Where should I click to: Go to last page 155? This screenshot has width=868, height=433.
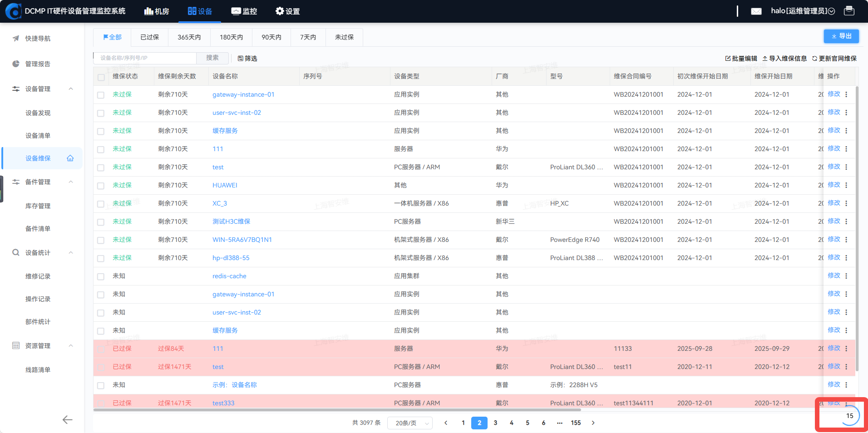click(x=576, y=423)
